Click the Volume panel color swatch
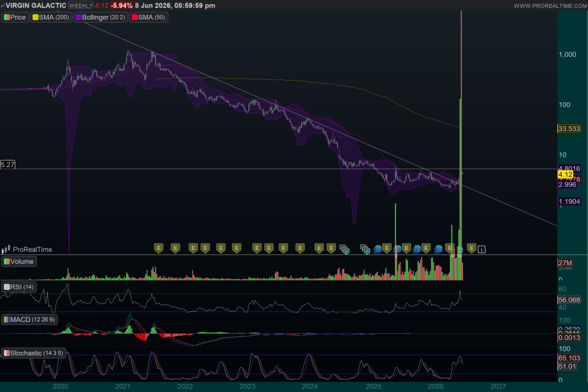 [7, 262]
